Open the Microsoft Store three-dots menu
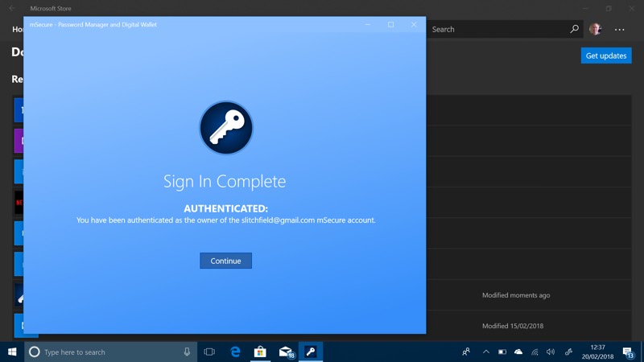The width and height of the screenshot is (644, 362). (x=619, y=30)
